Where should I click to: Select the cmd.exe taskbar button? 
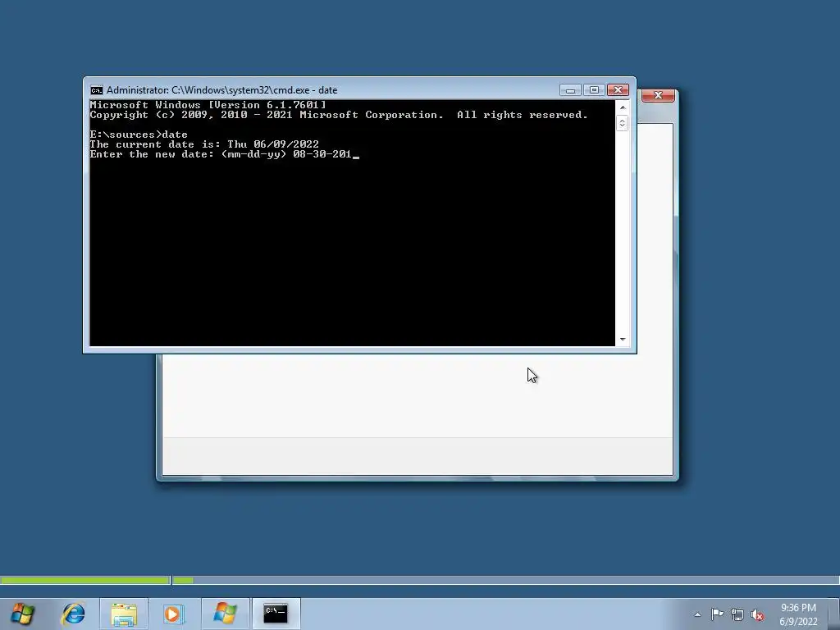276,614
